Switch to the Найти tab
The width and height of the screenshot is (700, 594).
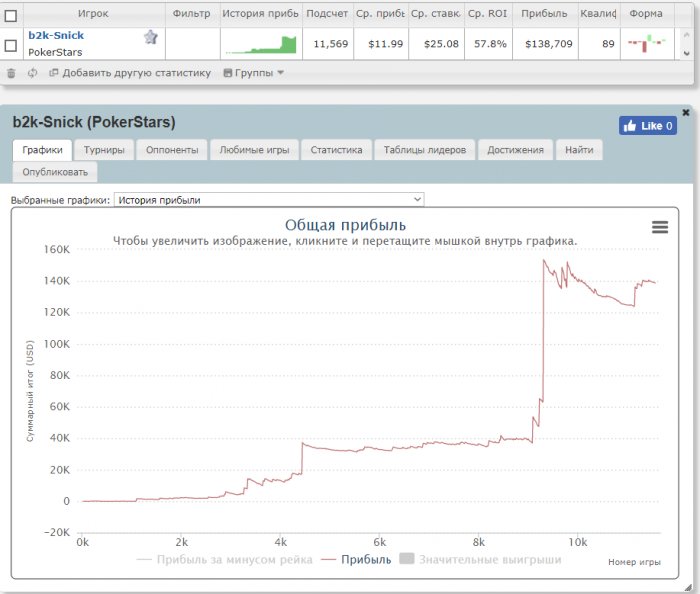(x=579, y=150)
